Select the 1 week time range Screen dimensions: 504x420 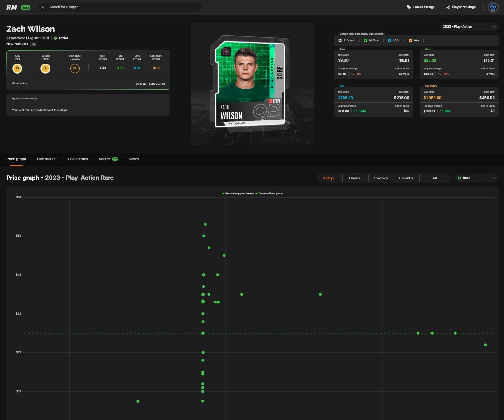point(354,178)
